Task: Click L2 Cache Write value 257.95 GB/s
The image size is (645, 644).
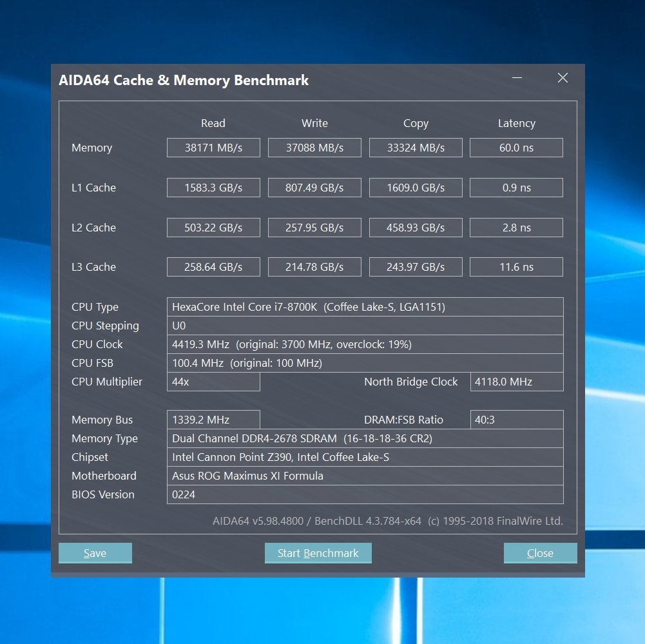Action: click(314, 228)
